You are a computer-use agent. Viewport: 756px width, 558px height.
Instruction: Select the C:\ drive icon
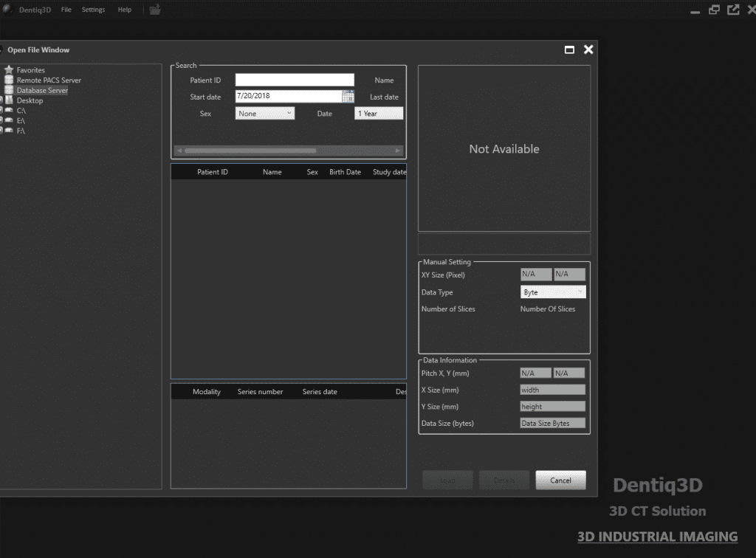coord(9,111)
